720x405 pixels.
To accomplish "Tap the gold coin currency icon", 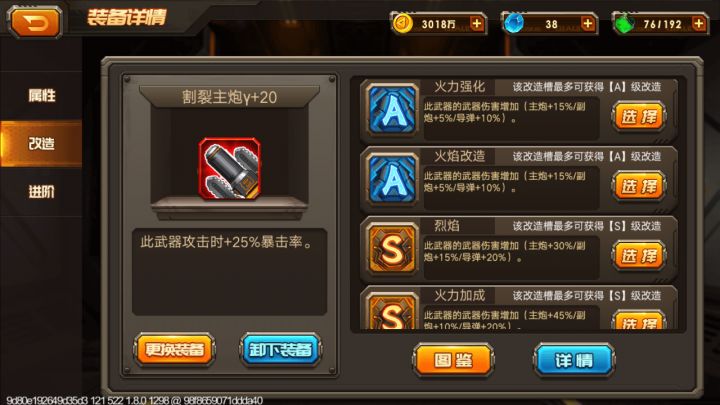I will (403, 23).
